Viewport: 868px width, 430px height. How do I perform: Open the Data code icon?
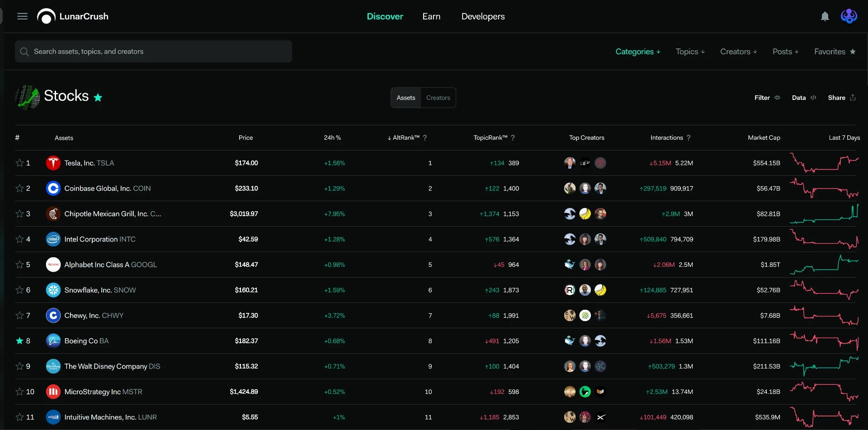tap(813, 98)
